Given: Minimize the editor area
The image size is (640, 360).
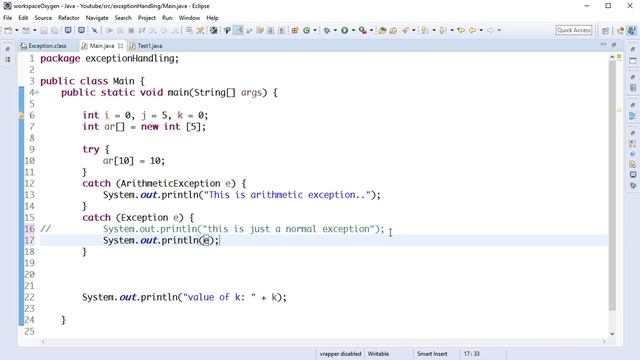Looking at the screenshot, I should (603, 44).
